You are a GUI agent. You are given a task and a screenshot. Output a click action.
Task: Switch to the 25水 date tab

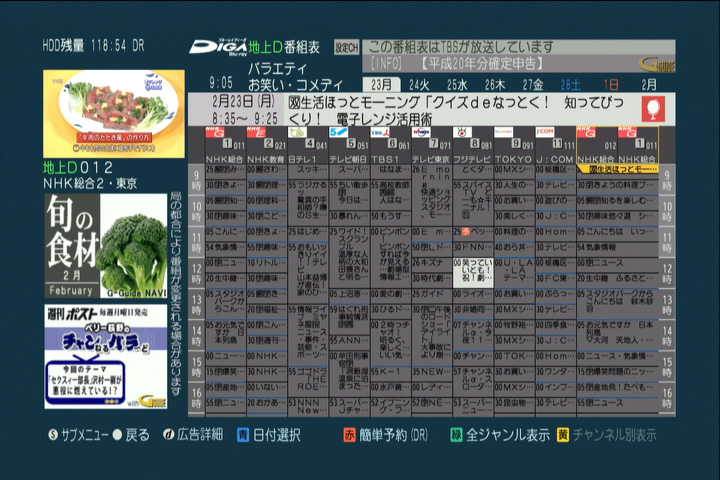point(457,85)
